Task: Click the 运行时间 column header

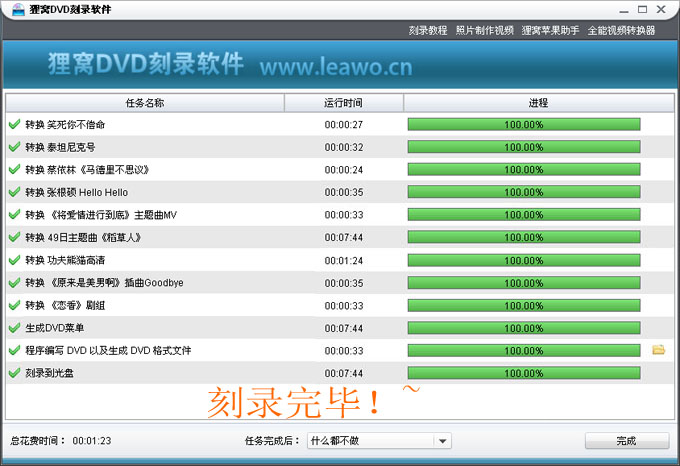Action: 343,103
